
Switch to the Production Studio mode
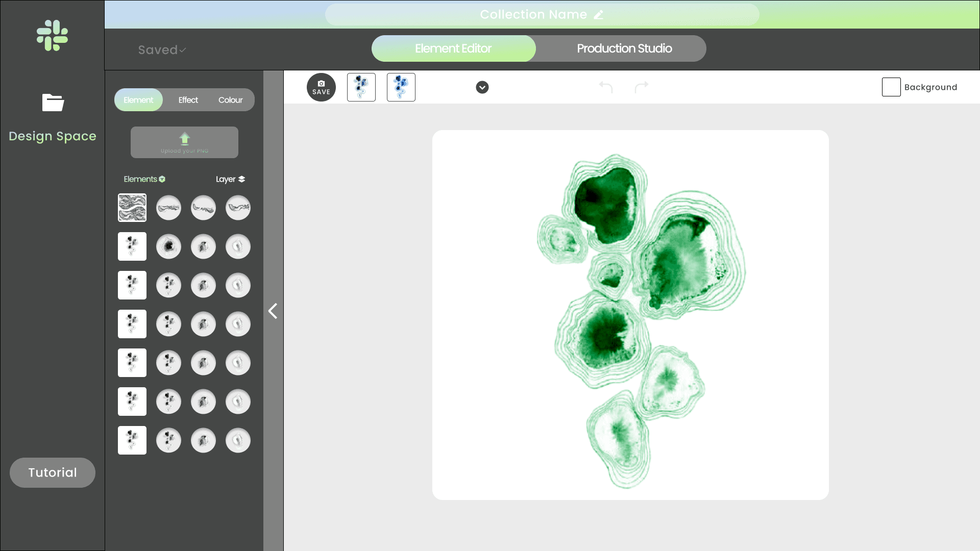pyautogui.click(x=624, y=48)
